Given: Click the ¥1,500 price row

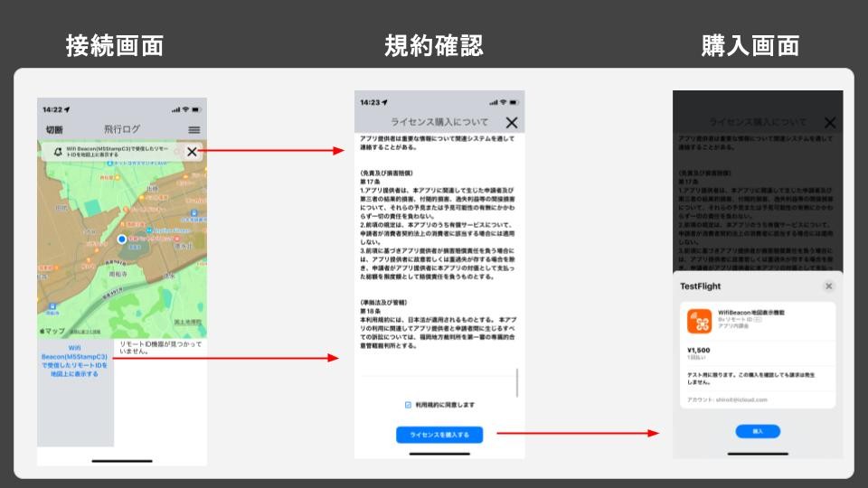Looking at the screenshot, I should coord(758,353).
